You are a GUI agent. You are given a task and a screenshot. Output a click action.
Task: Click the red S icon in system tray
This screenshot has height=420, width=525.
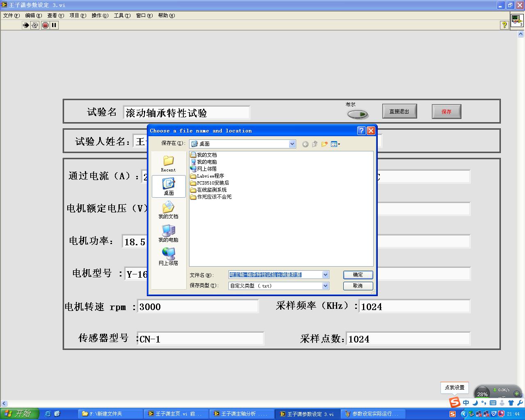click(452, 414)
